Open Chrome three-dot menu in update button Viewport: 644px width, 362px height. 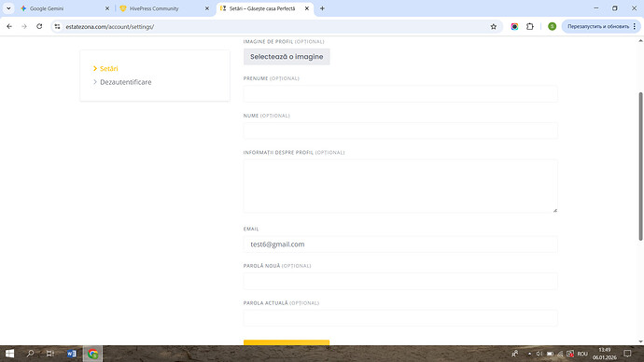coord(635,26)
